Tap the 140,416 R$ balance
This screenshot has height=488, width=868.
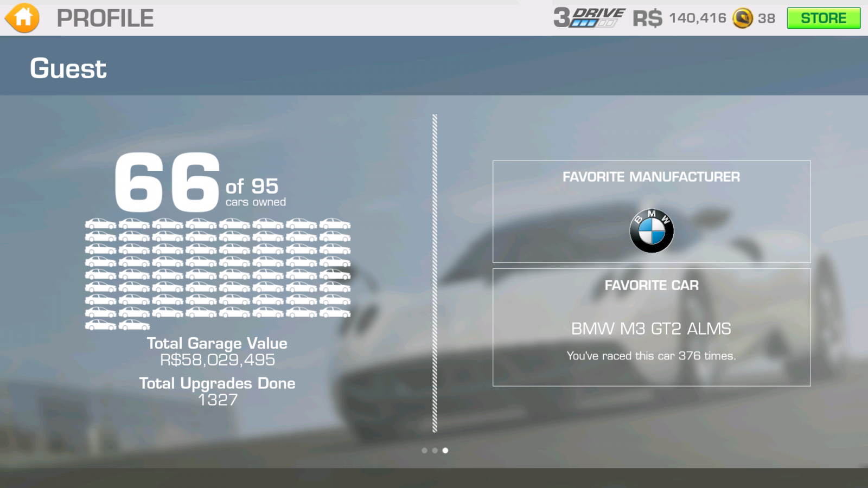698,18
